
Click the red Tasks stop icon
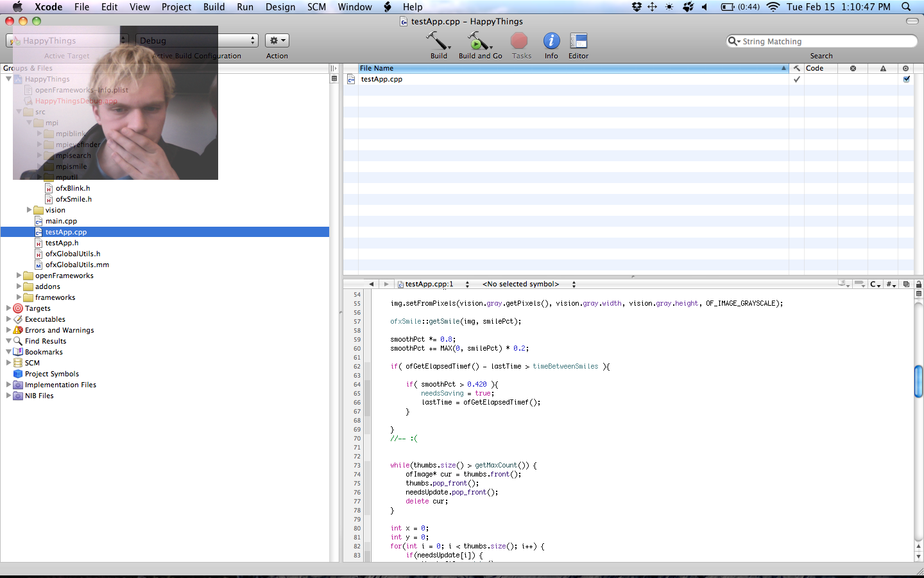519,42
